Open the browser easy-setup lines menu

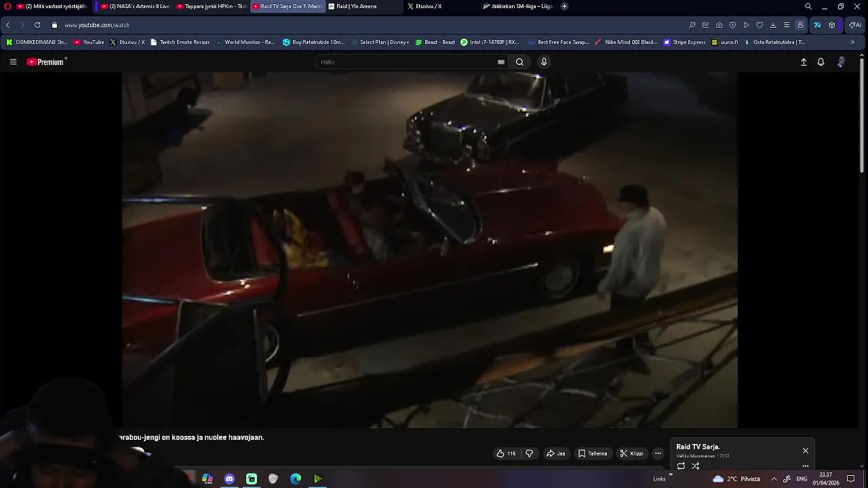pos(787,25)
